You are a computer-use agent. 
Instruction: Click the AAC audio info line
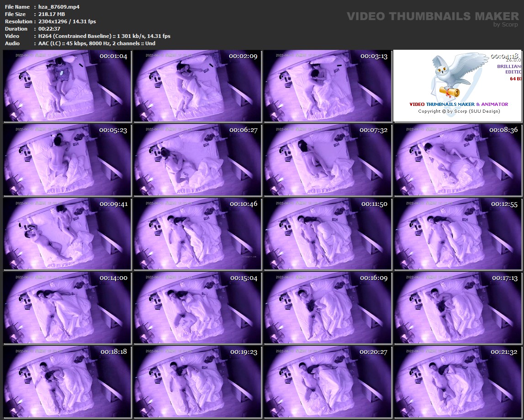(96, 43)
